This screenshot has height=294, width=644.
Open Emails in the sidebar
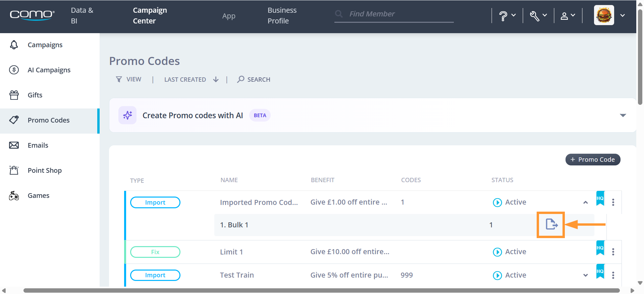(x=50, y=145)
